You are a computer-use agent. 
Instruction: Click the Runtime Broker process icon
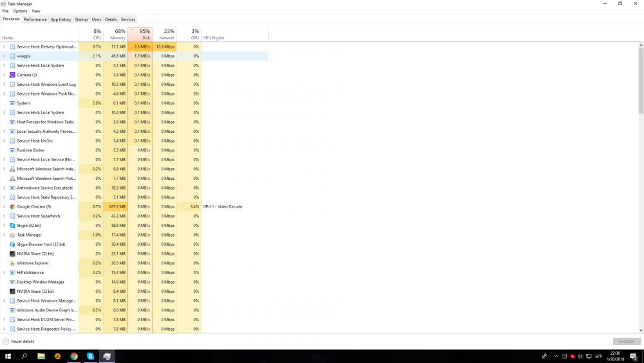pos(12,150)
